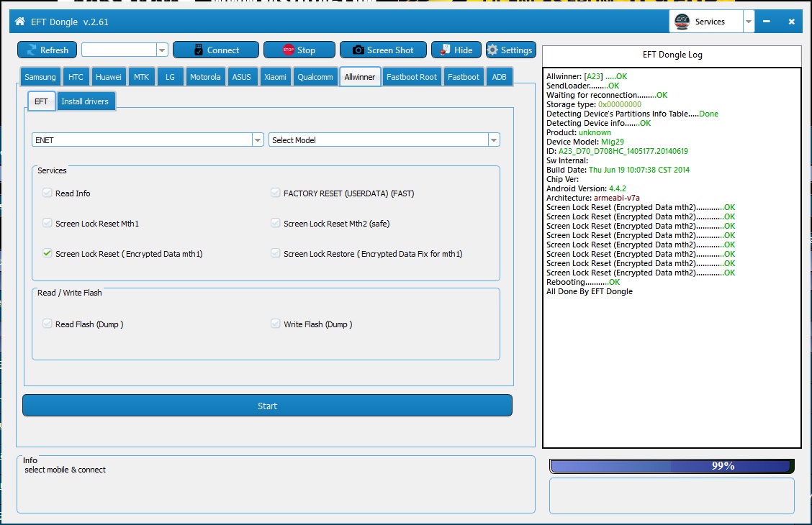The height and width of the screenshot is (525, 812).
Task: Click the Hide button label
Action: tap(463, 50)
